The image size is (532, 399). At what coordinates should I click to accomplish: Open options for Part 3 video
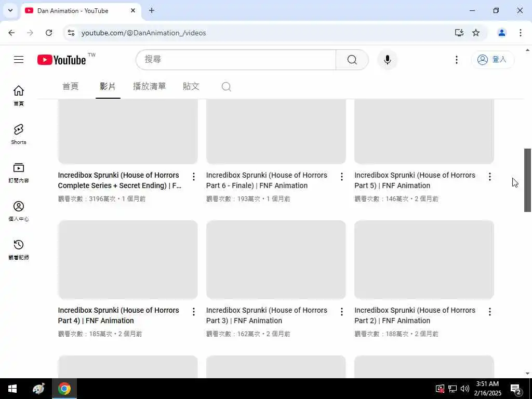pyautogui.click(x=342, y=312)
